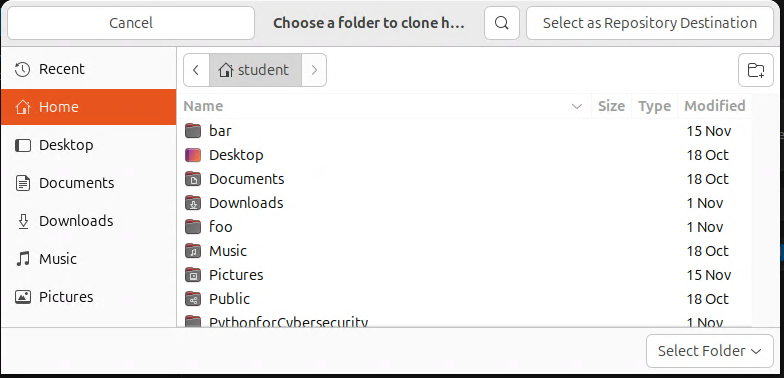Open Downloads label in the sidebar
The width and height of the screenshot is (784, 378).
[x=76, y=221]
